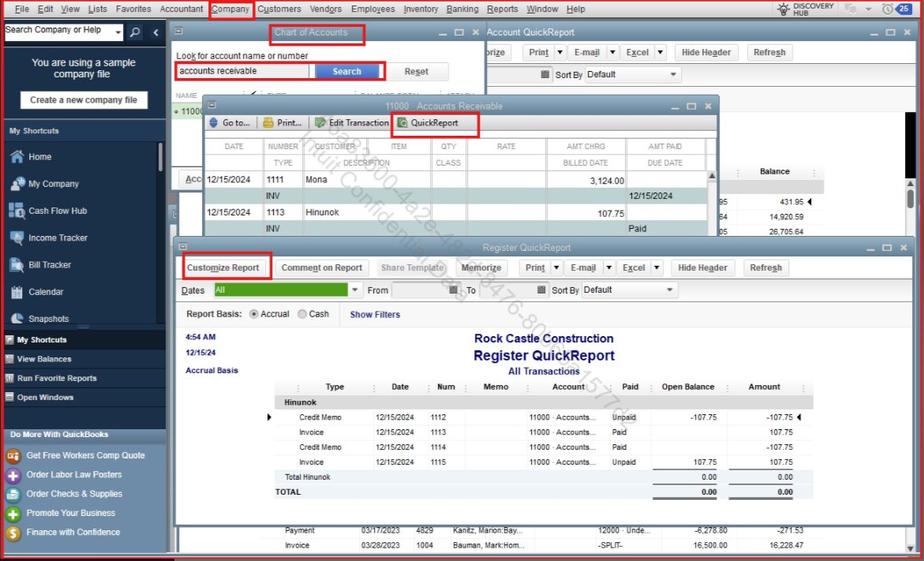Open the Vendors menu

tap(326, 9)
